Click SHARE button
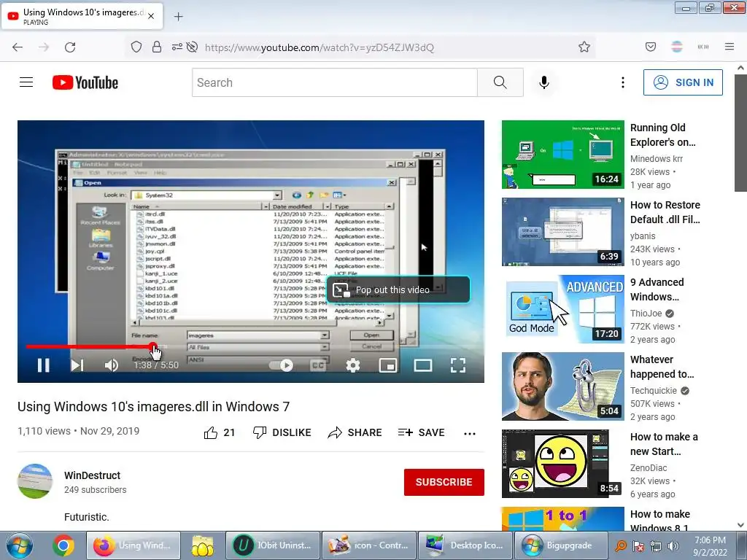 [355, 432]
